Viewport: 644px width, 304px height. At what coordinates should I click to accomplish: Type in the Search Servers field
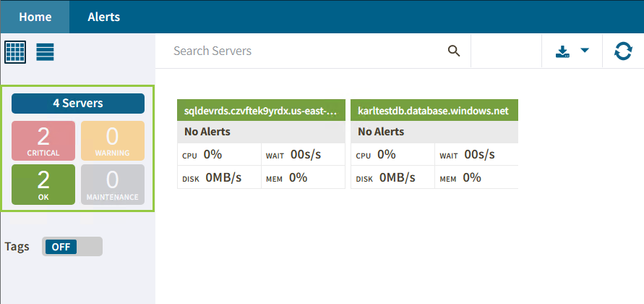pos(304,51)
